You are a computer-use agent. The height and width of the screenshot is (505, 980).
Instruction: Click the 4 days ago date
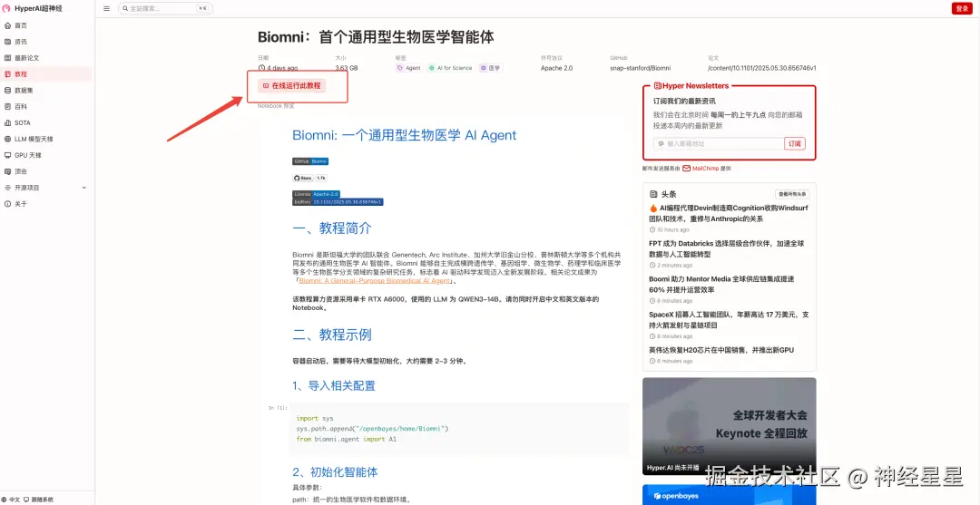click(x=279, y=68)
